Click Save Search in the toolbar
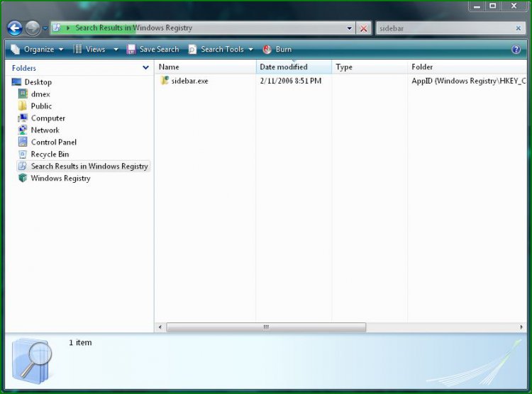This screenshot has width=532, height=394. tap(153, 50)
